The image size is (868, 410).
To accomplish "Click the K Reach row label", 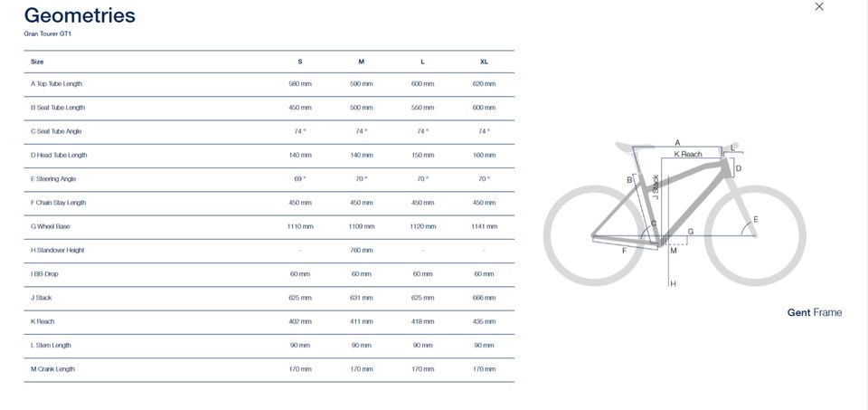I will [x=42, y=321].
